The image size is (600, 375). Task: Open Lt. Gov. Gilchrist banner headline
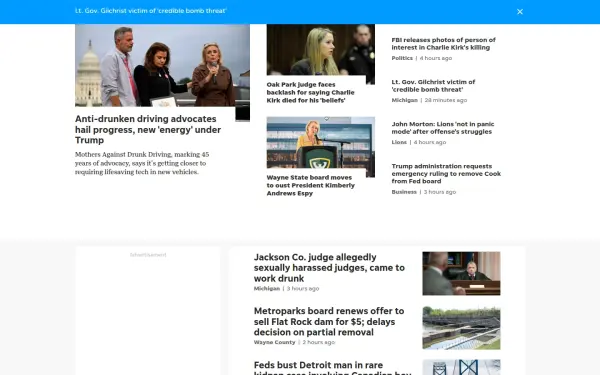point(151,11)
